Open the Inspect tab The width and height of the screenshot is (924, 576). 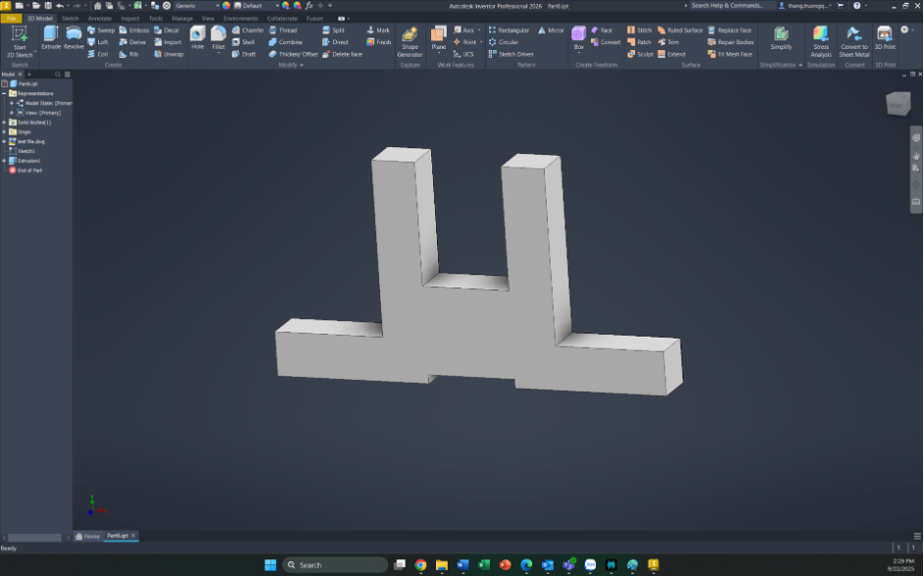(x=130, y=19)
